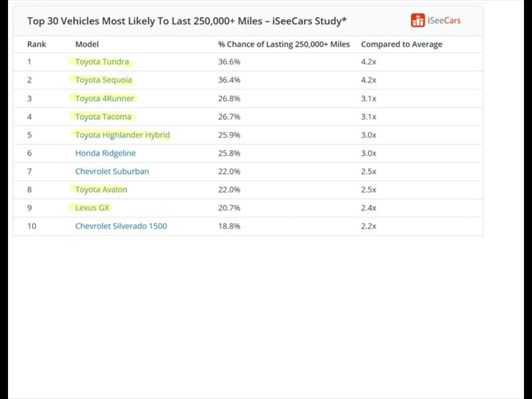This screenshot has height=399, width=532.
Task: Click the Rank column header
Action: tap(36, 45)
